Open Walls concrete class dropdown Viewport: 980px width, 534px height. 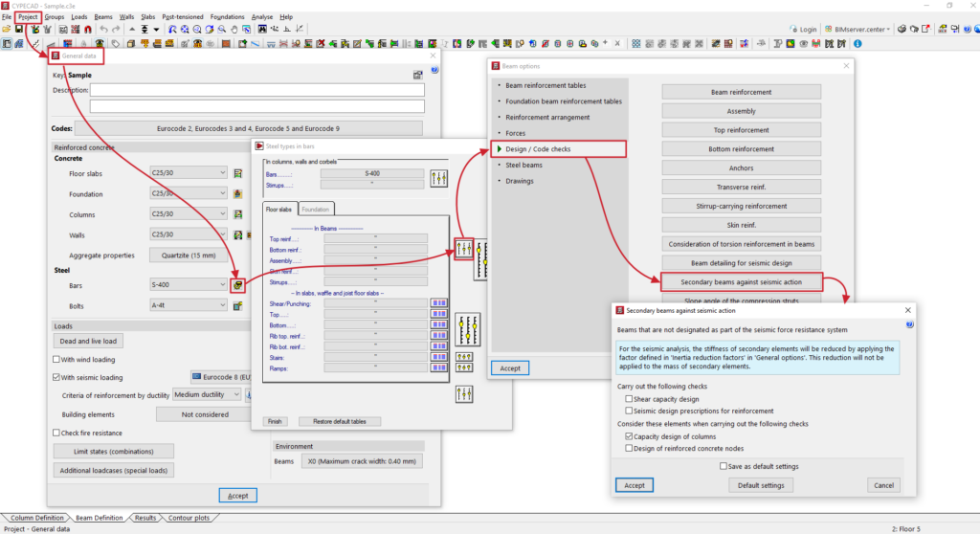pos(189,234)
